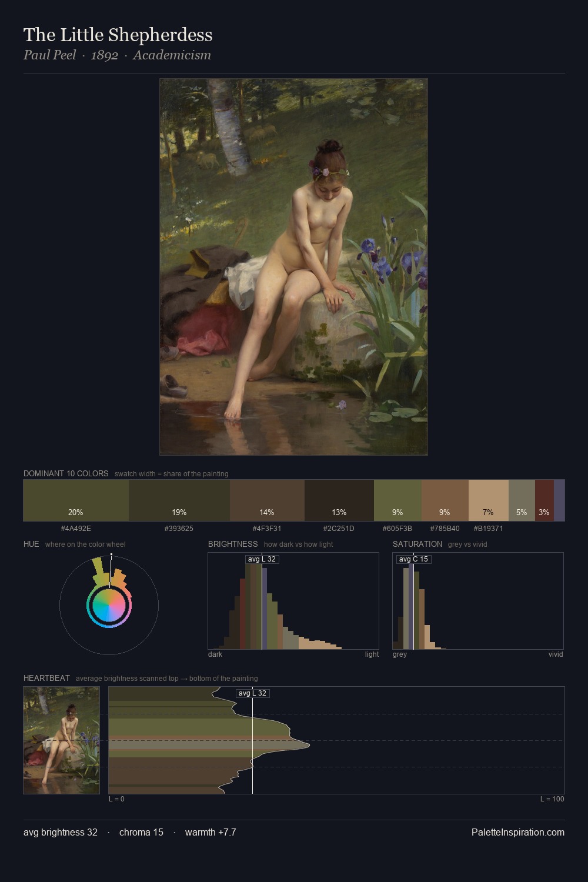The height and width of the screenshot is (882, 588).
Task: Click the heartbeat brightness chart
Action: pos(336,740)
